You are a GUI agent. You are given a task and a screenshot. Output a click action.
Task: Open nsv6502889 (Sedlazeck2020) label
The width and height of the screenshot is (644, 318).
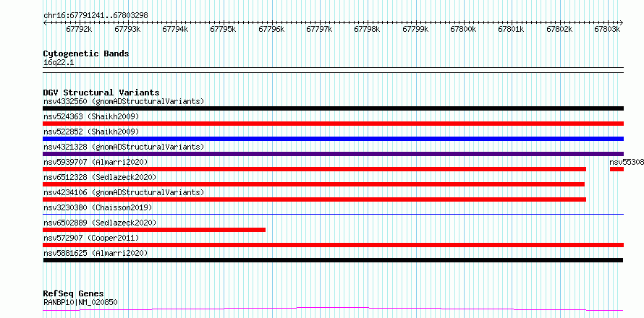point(100,223)
